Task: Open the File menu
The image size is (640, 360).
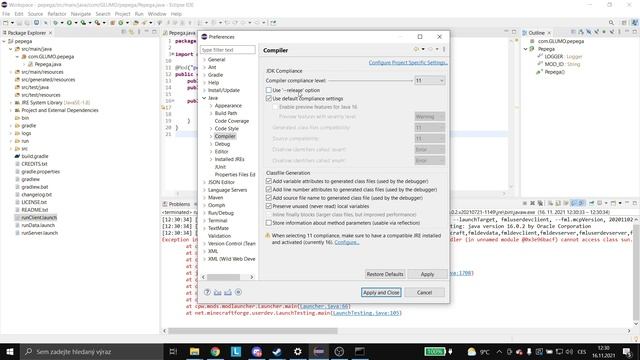Action: [6, 14]
